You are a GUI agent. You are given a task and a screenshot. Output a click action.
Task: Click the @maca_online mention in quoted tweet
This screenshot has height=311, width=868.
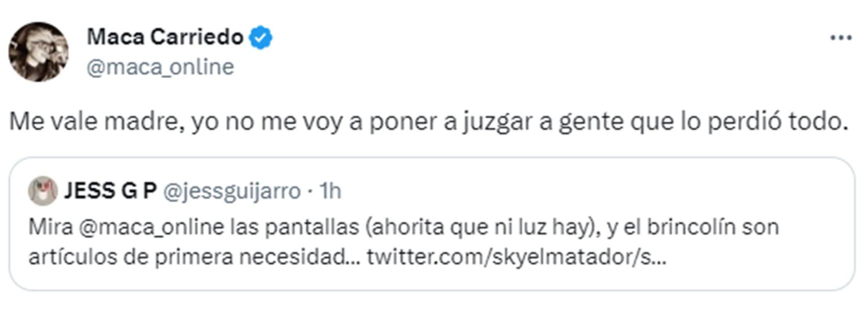pyautogui.click(x=151, y=227)
